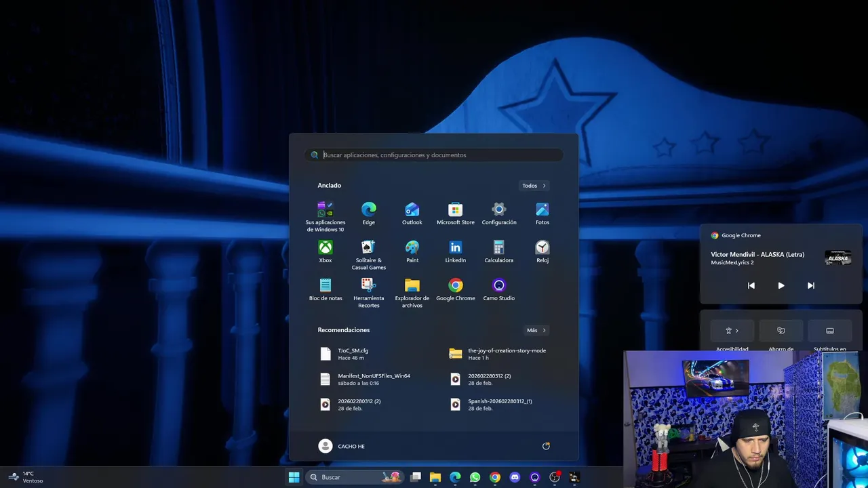Skip to next track in media panel

pos(810,285)
